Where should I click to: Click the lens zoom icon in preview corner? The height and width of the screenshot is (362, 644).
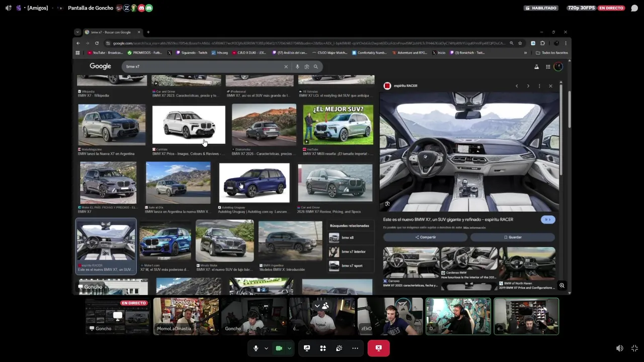click(x=387, y=204)
